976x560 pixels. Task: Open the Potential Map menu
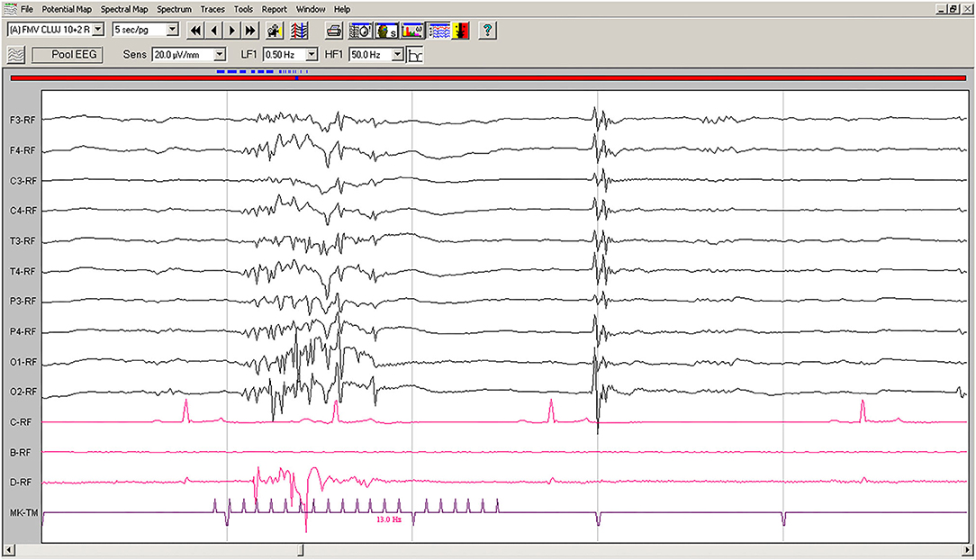(x=67, y=9)
